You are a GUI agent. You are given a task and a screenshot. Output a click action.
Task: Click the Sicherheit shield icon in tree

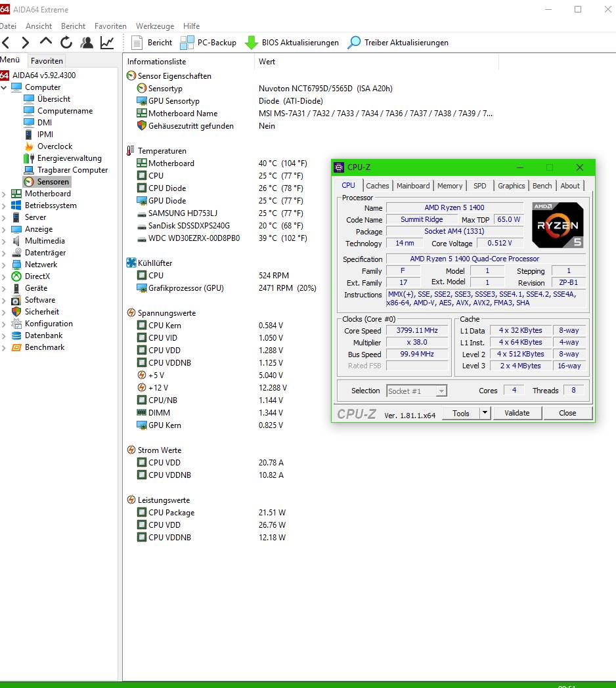[16, 312]
